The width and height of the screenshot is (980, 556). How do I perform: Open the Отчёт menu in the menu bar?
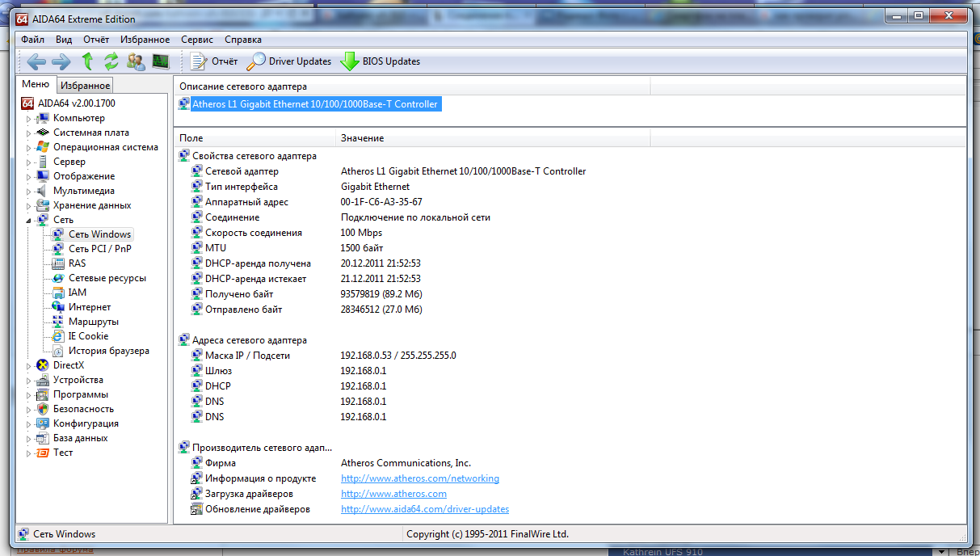(x=96, y=39)
